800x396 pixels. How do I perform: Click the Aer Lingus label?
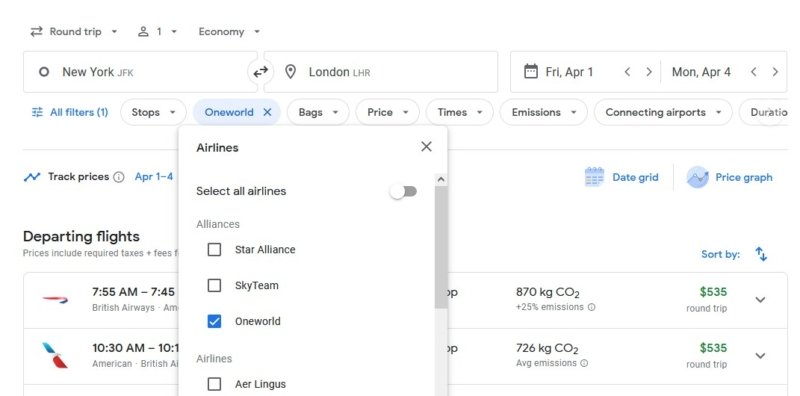(x=260, y=384)
